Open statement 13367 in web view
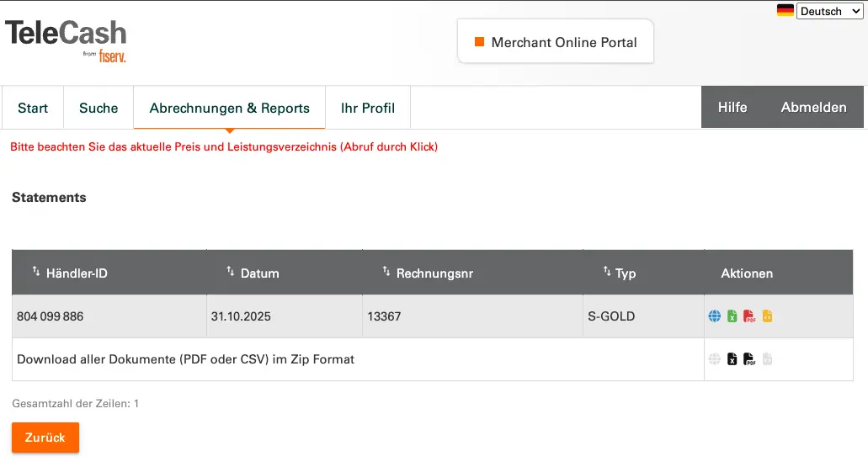 tap(715, 316)
